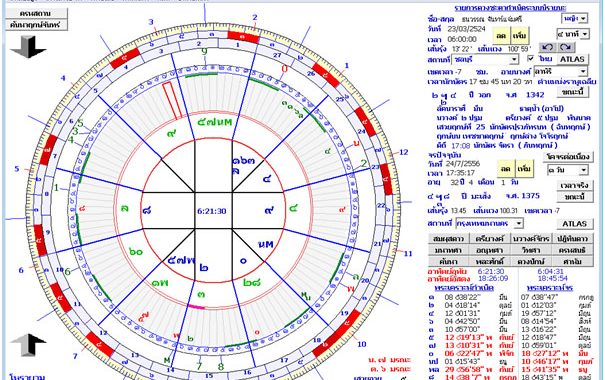Image resolution: width=605 pixels, height=380 pixels.
Task: Click the เวลาจริง button
Action: pyautogui.click(x=575, y=185)
